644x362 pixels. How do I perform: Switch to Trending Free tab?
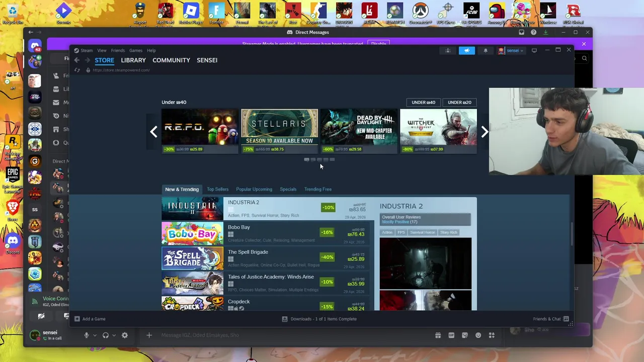pos(318,189)
